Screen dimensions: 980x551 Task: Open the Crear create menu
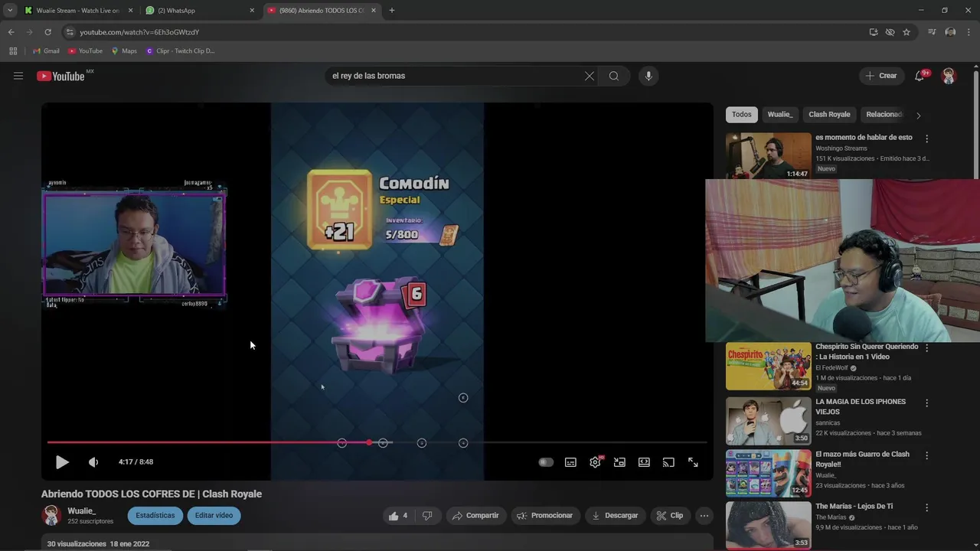881,76
